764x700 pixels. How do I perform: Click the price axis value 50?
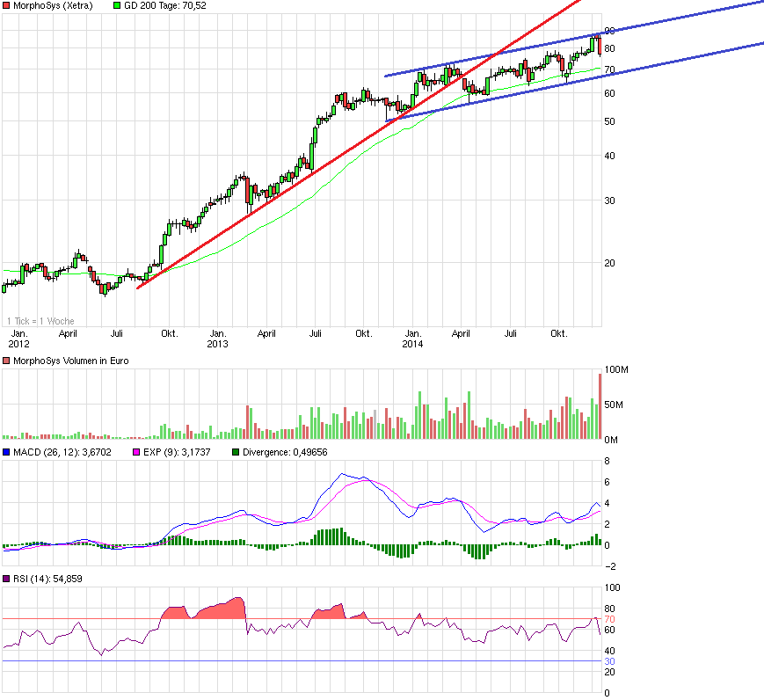click(609, 121)
